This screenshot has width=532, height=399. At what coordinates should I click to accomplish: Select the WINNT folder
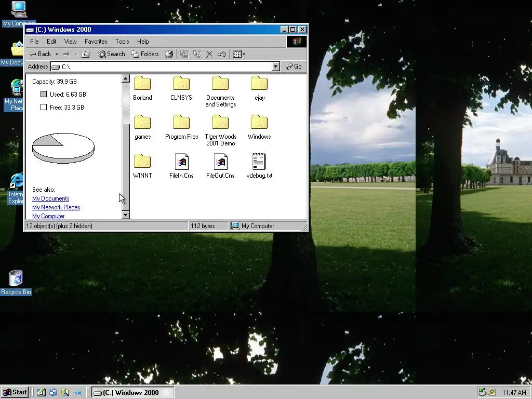(x=142, y=166)
